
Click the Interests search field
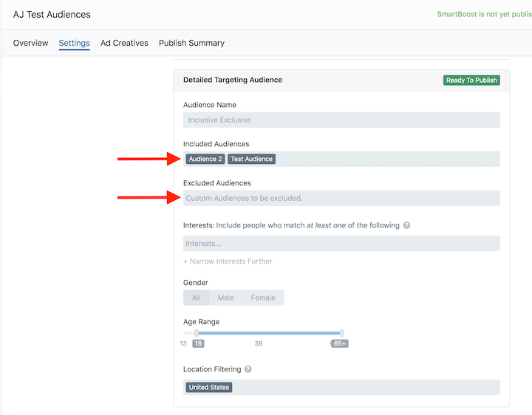point(341,244)
